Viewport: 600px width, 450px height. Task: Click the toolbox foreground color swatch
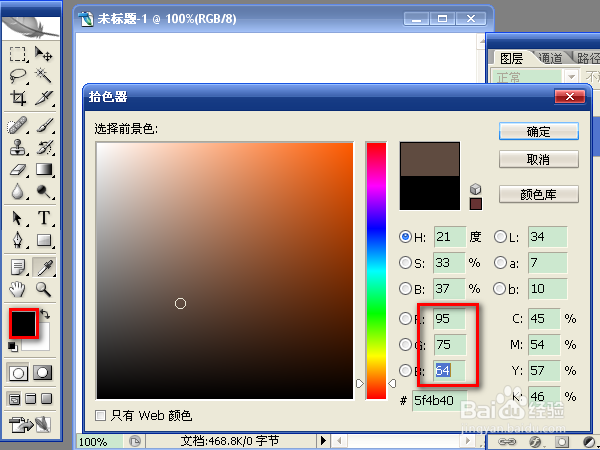pyautogui.click(x=23, y=324)
